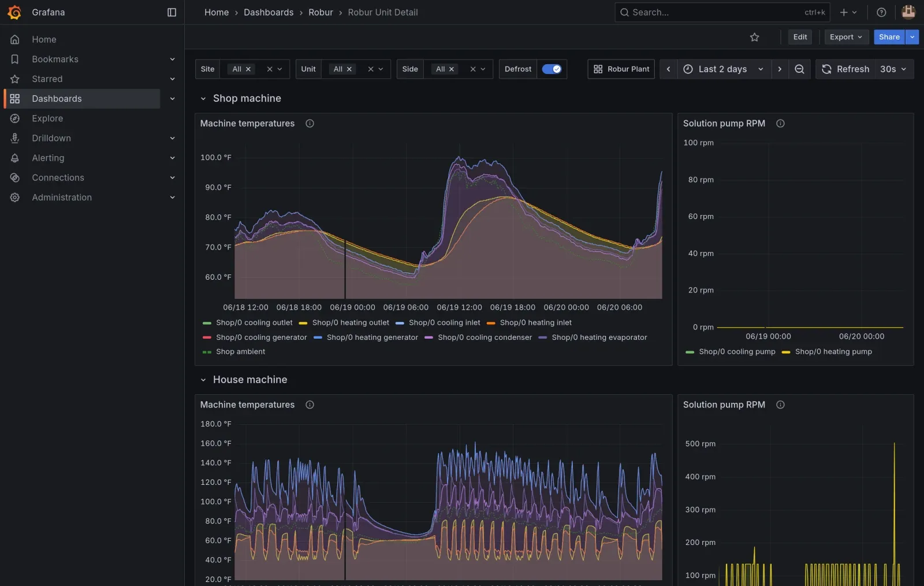Go to Robur breadcrumb folder
The width and height of the screenshot is (924, 586).
pos(321,12)
